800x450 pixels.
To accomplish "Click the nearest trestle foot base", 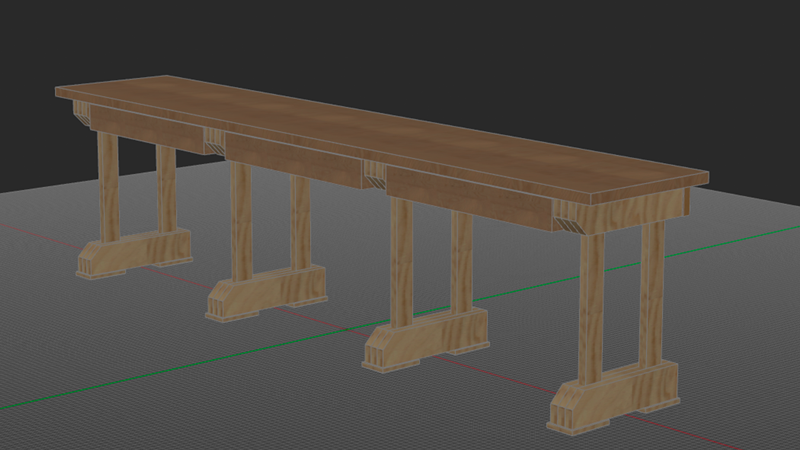I will pos(614,398).
